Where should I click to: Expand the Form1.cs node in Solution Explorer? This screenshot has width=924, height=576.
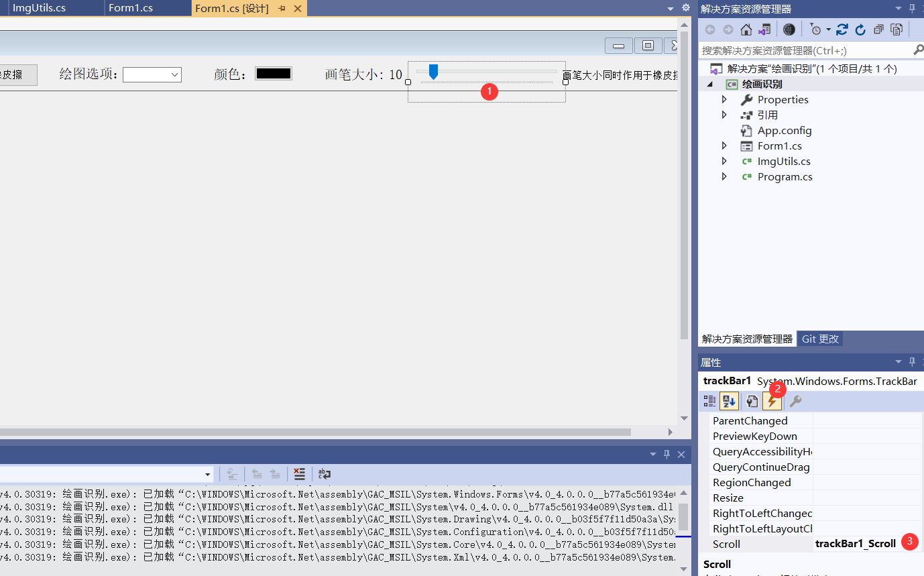tap(724, 146)
